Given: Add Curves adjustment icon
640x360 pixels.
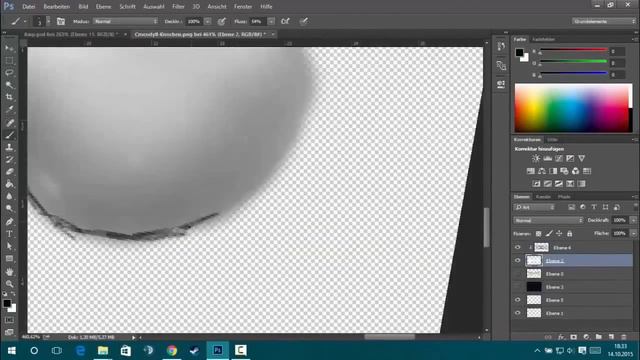Looking at the screenshot, I should tap(559, 158).
